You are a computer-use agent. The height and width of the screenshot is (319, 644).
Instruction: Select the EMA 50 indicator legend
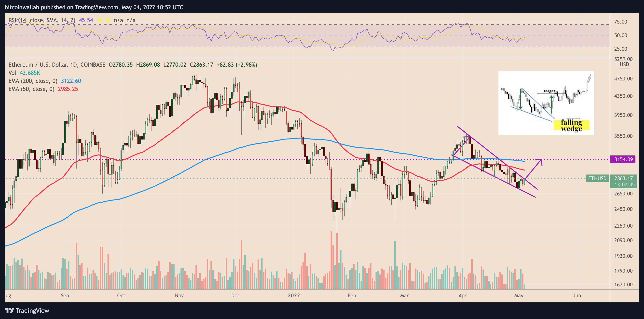[x=31, y=89]
